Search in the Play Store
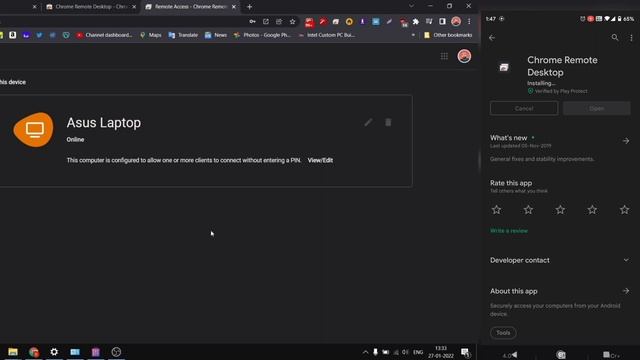The image size is (640, 360). pos(615,38)
